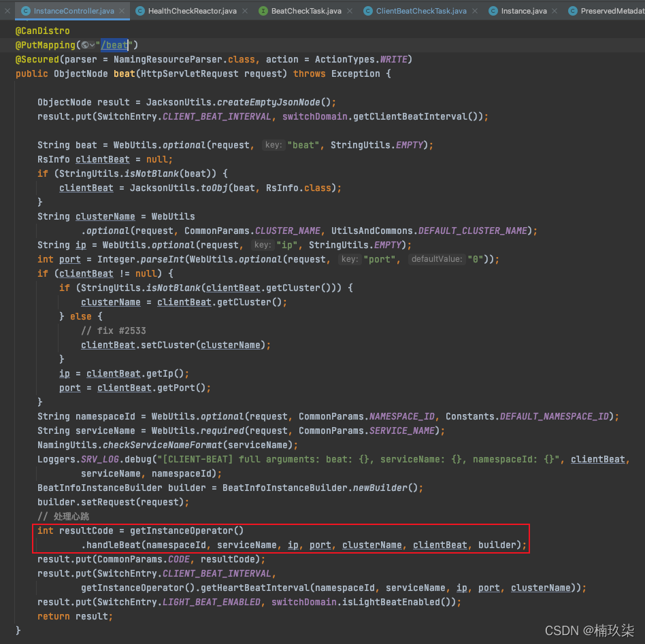Click the green interface icon of BeatCheckTask.java
The height and width of the screenshot is (644, 645).
coord(263,11)
